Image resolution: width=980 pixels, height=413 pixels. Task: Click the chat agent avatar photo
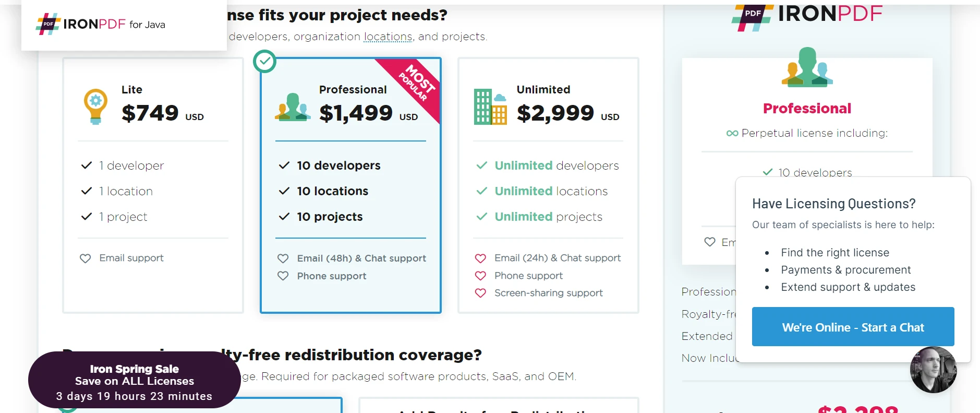click(933, 370)
